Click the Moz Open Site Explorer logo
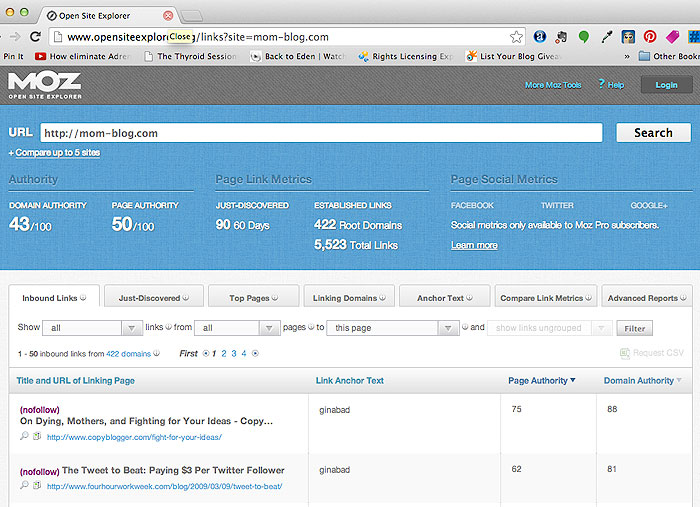The width and height of the screenshot is (700, 507). point(45,85)
